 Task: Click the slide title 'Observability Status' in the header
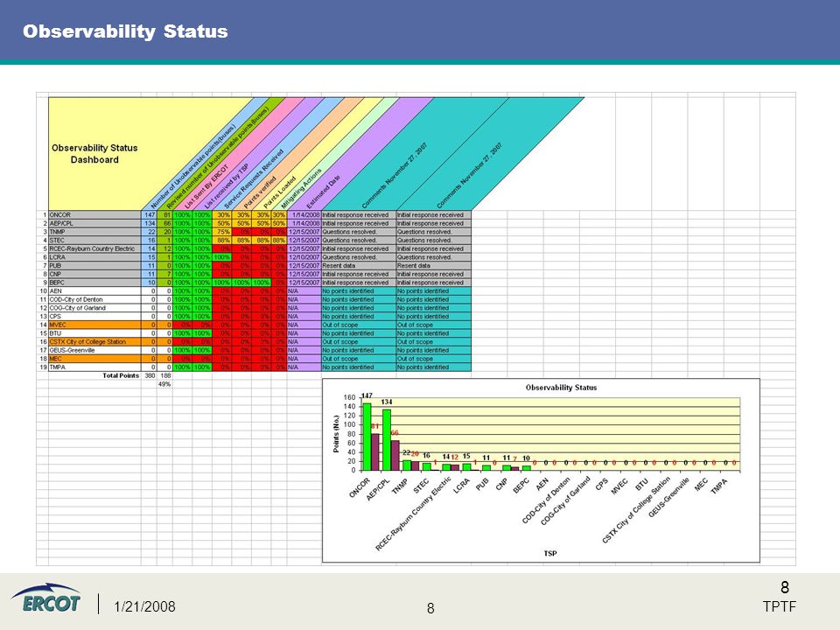(x=125, y=31)
